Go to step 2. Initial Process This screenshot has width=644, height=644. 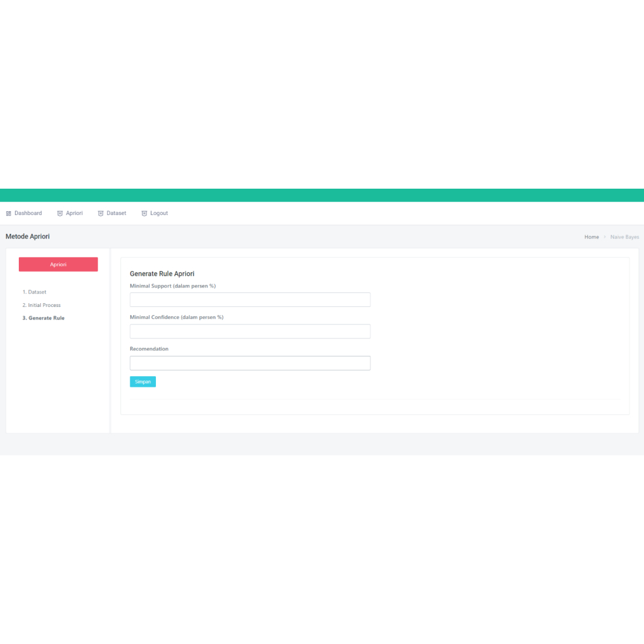click(x=42, y=305)
